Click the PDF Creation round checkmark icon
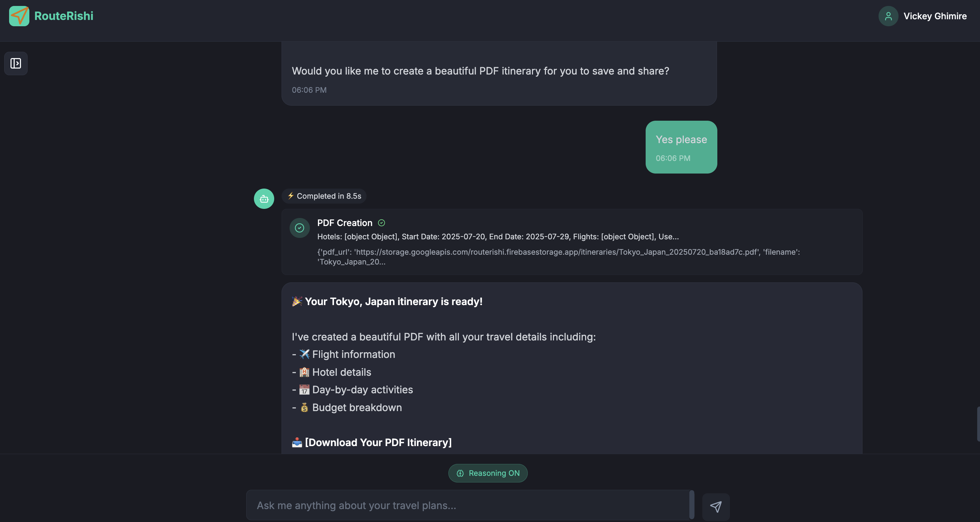 pos(299,228)
